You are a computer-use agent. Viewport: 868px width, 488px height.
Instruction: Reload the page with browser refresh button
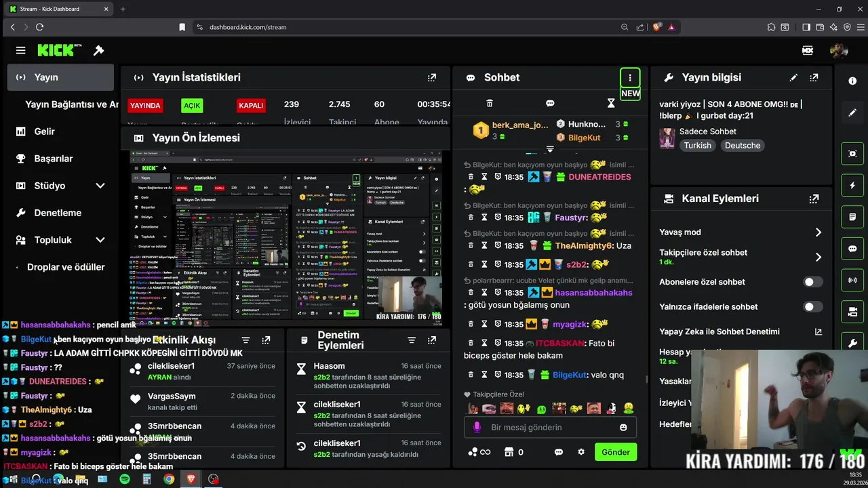click(x=39, y=27)
